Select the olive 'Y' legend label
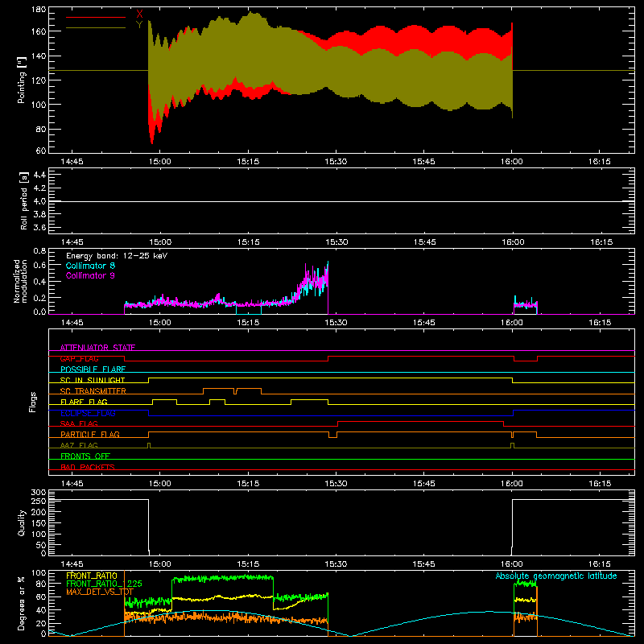The image size is (644, 644). [139, 25]
